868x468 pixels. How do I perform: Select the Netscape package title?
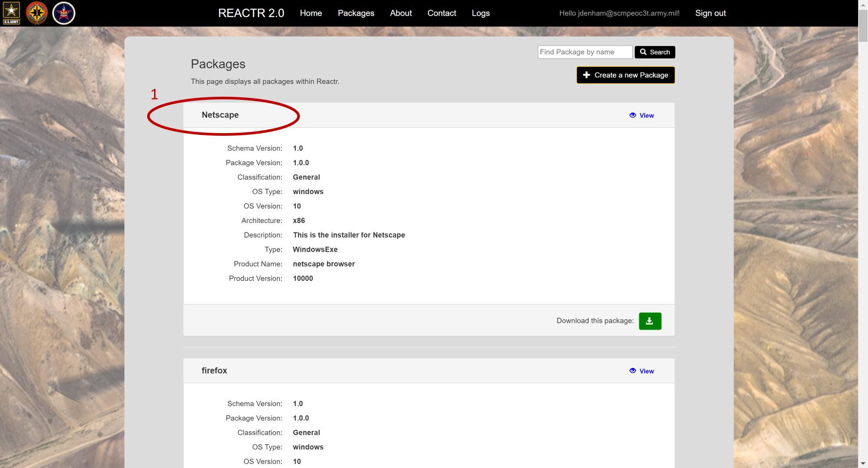[220, 115]
